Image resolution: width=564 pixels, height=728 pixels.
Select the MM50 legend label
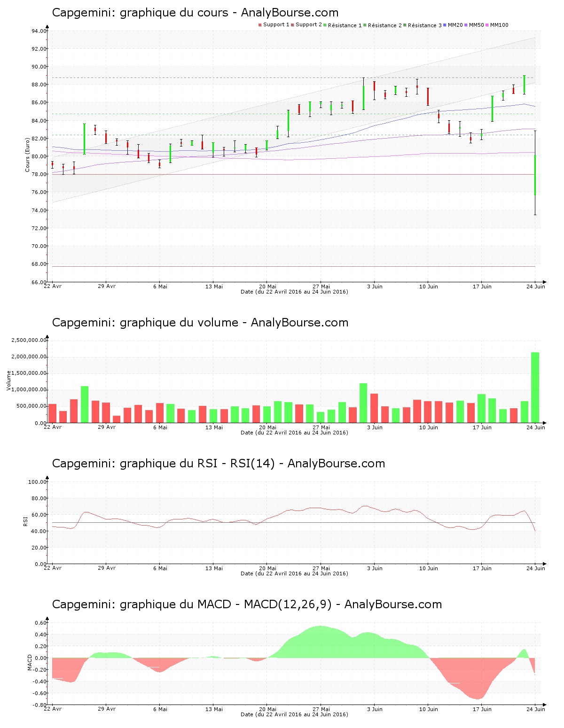pyautogui.click(x=477, y=25)
